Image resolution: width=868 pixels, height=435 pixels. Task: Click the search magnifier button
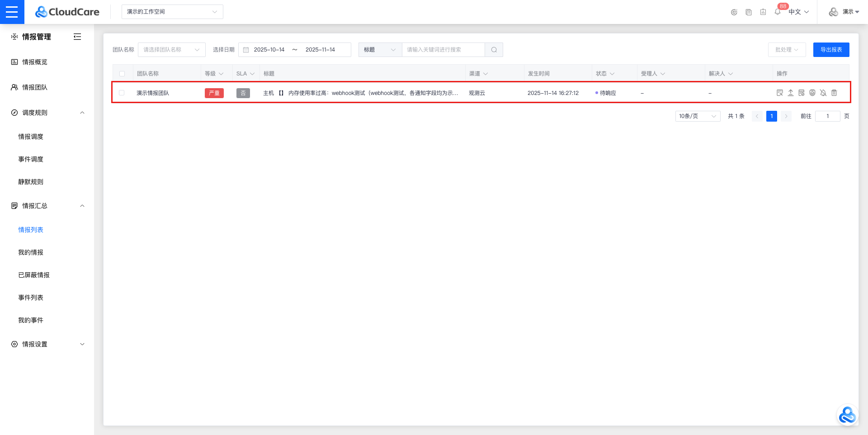[494, 50]
